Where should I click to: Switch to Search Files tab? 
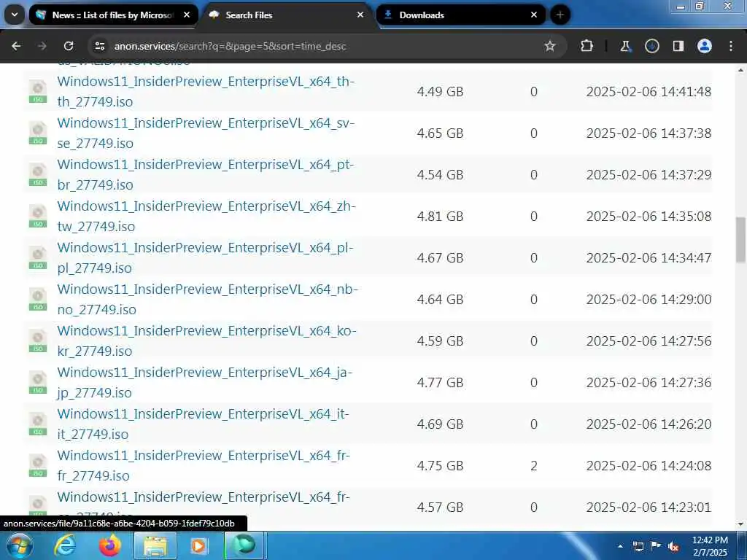288,15
